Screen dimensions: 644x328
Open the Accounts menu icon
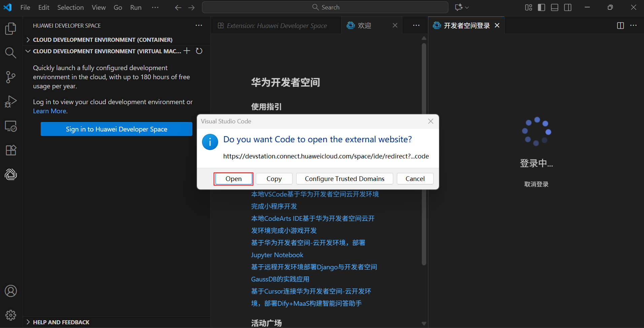11,291
